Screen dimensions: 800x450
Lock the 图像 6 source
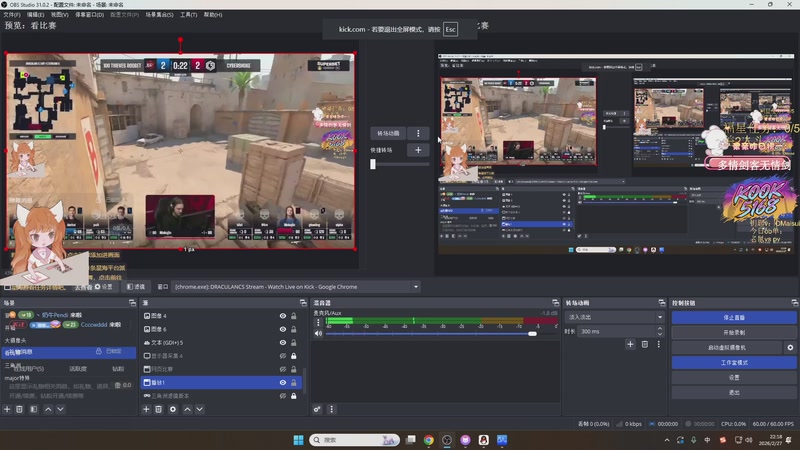[x=294, y=329]
